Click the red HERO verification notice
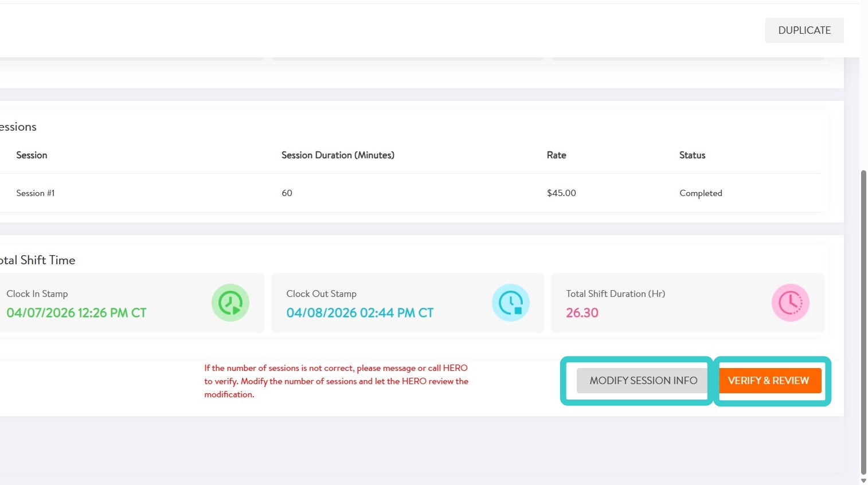Viewport: 868px width, 485px height. [x=337, y=381]
